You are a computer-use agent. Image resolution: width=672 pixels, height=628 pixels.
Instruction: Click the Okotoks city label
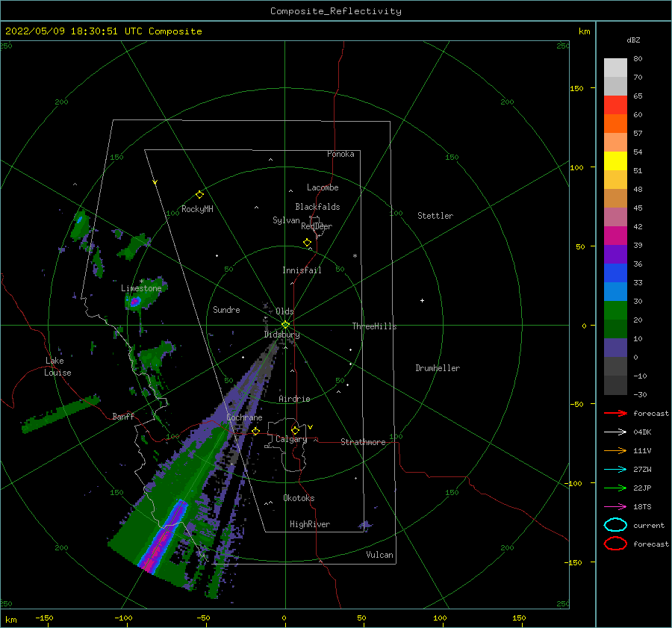[299, 498]
